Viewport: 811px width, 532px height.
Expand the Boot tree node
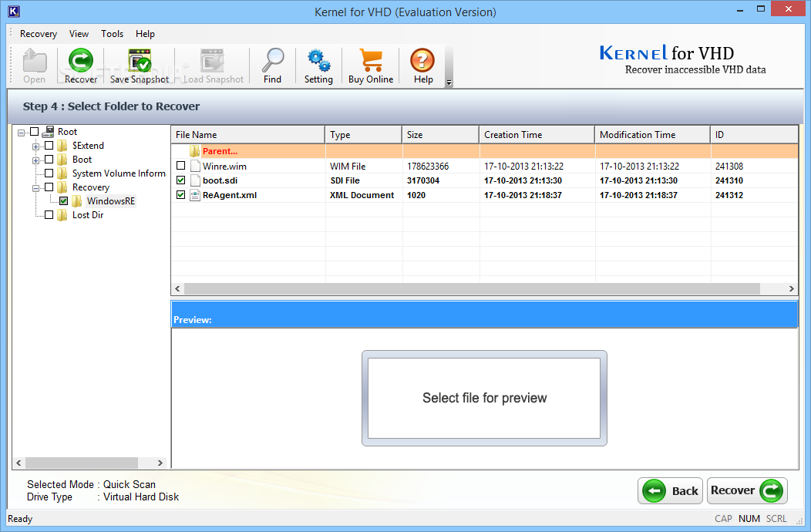(35, 161)
